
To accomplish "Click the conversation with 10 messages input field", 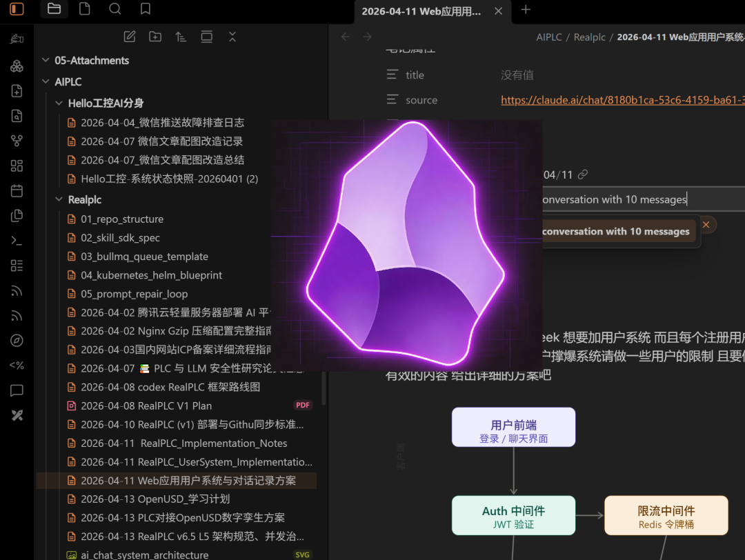I will [644, 199].
